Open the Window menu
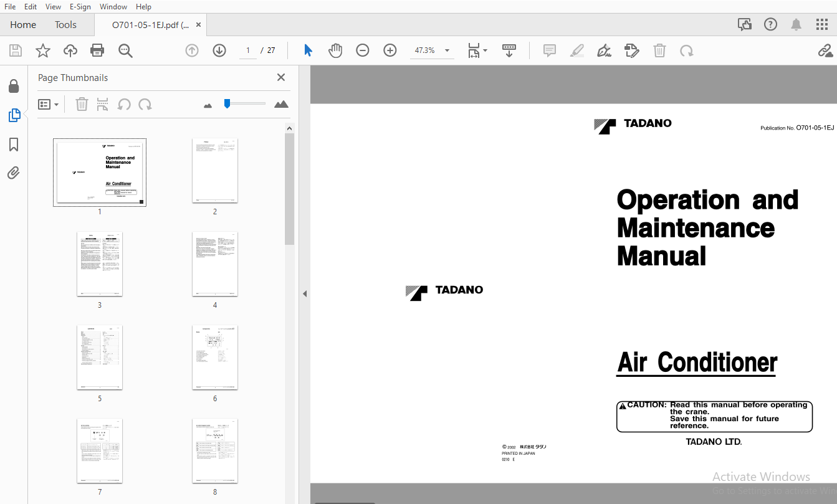This screenshot has width=837, height=504. coord(113,6)
